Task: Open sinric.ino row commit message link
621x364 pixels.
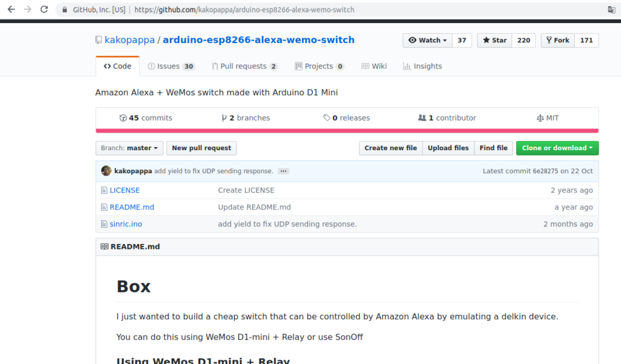Action: 287,224
